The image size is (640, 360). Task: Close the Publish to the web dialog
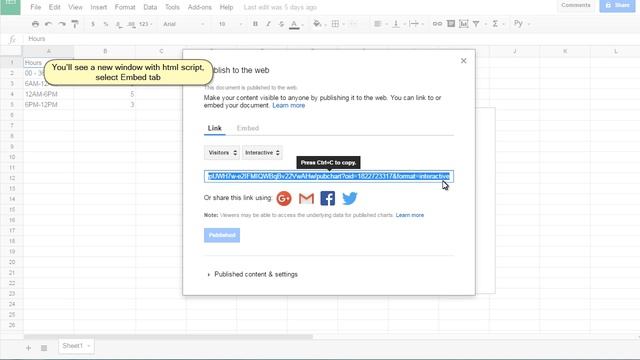point(463,61)
